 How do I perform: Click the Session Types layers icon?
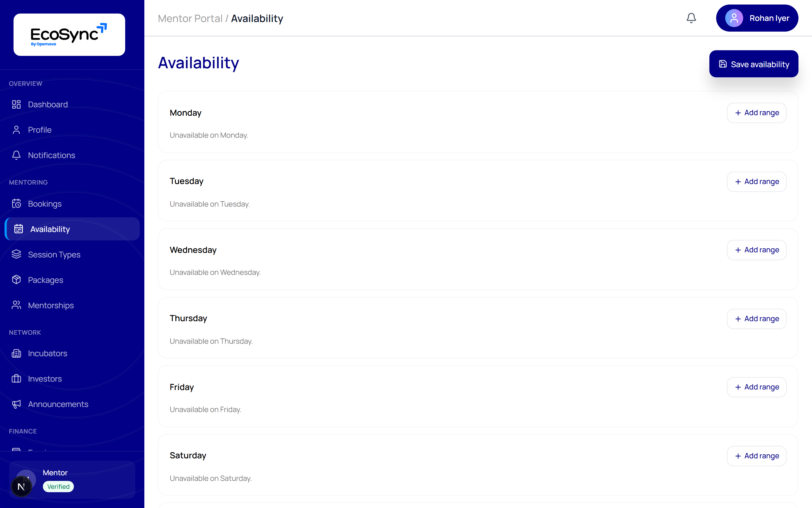pos(16,254)
